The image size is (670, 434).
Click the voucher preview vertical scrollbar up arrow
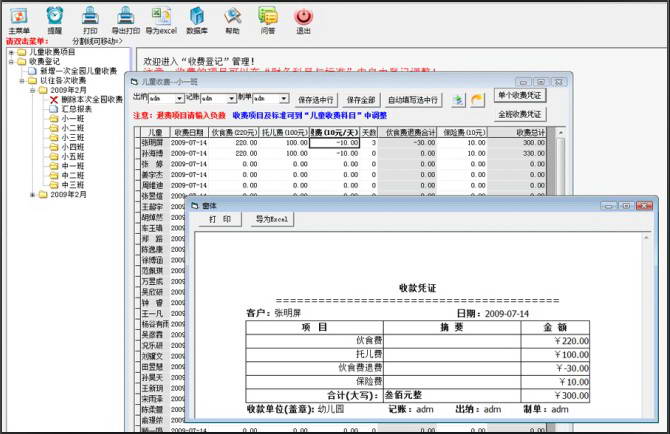pos(646,237)
